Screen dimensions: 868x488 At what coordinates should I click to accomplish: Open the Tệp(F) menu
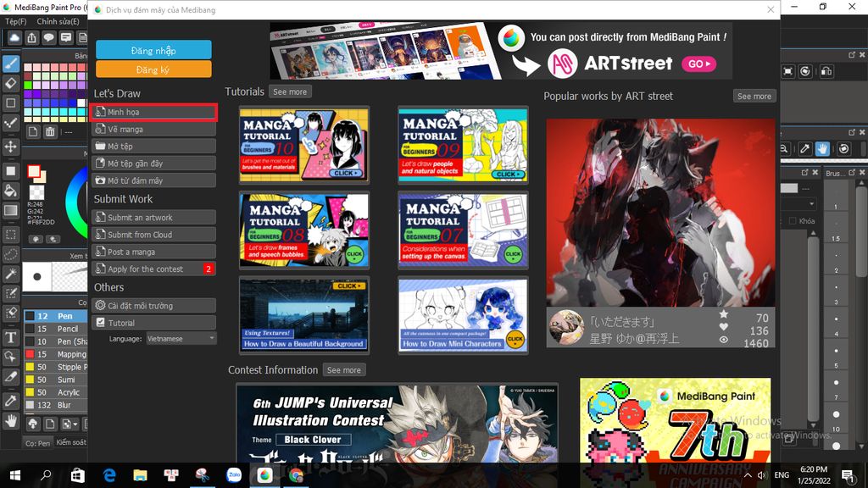tap(16, 21)
